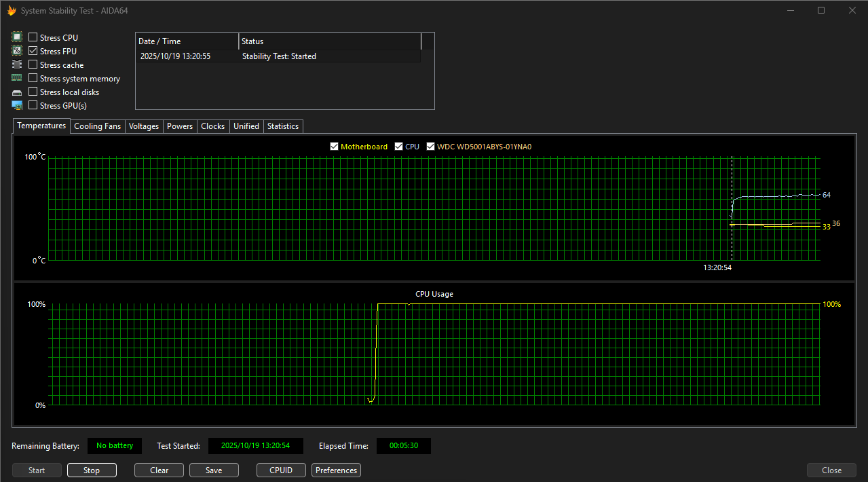The height and width of the screenshot is (482, 868).
Task: Click the CPUID button
Action: pos(281,470)
